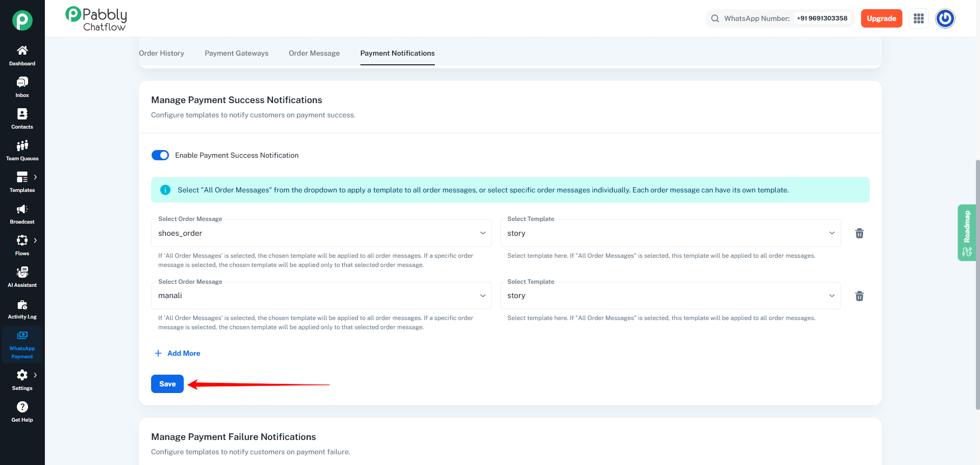Open the Broadcast megaphone icon
This screenshot has height=465, width=980.
tap(22, 209)
